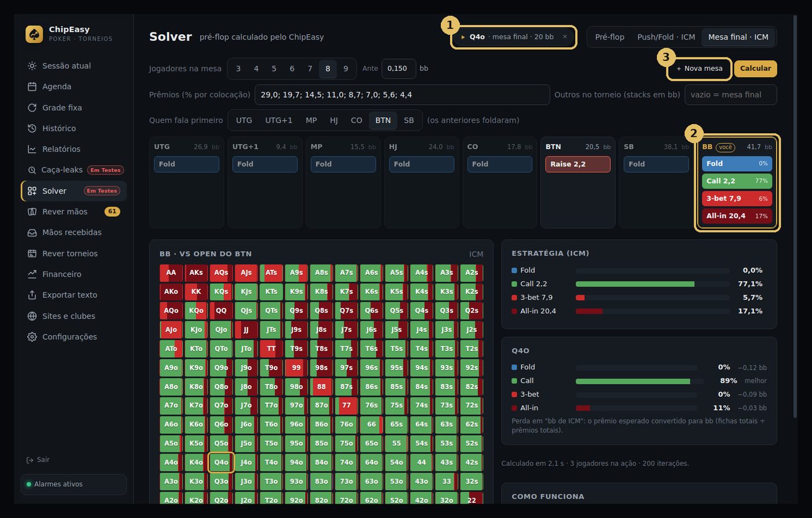The image size is (812, 518).
Task: Click the Mãos recebidas inbox icon
Action: point(32,233)
